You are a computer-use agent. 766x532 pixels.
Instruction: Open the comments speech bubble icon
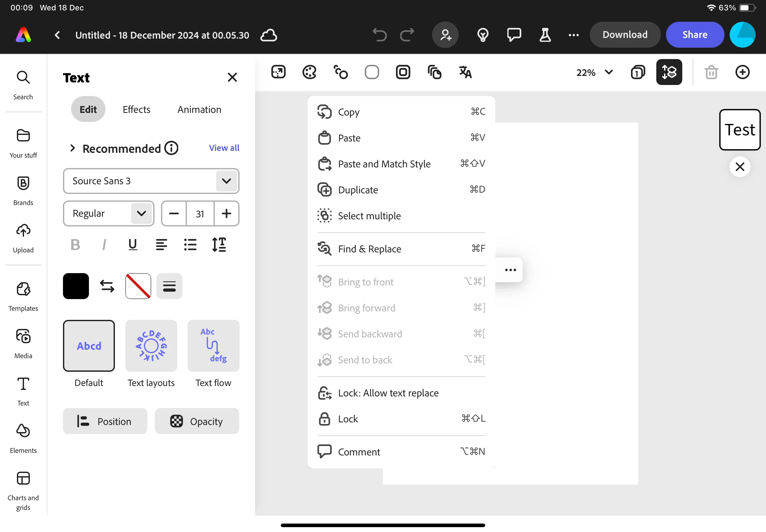514,35
